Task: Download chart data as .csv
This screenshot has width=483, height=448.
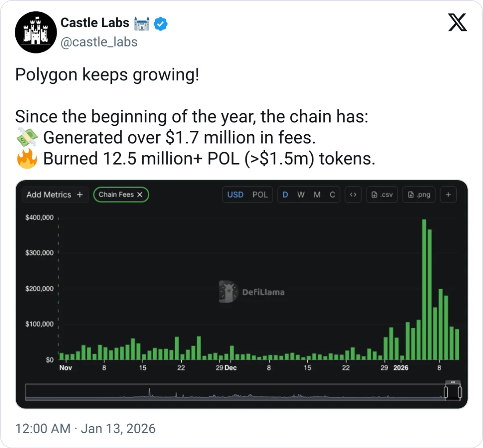Action: point(382,195)
